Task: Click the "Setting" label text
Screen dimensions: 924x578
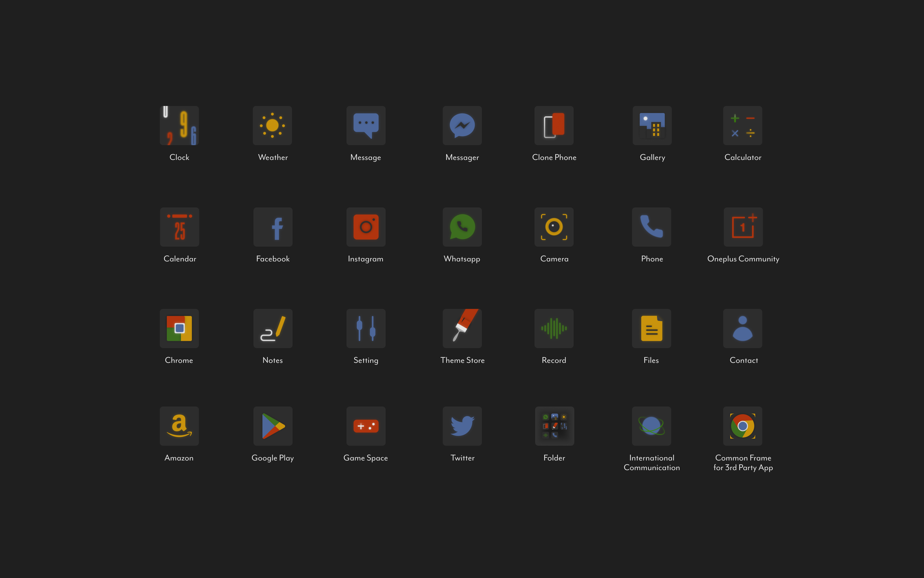Action: (366, 361)
